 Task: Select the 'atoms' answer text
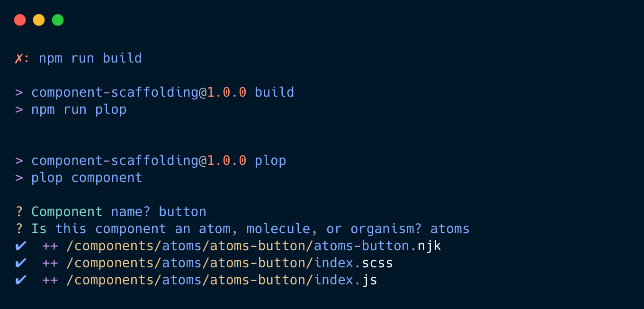[449, 228]
